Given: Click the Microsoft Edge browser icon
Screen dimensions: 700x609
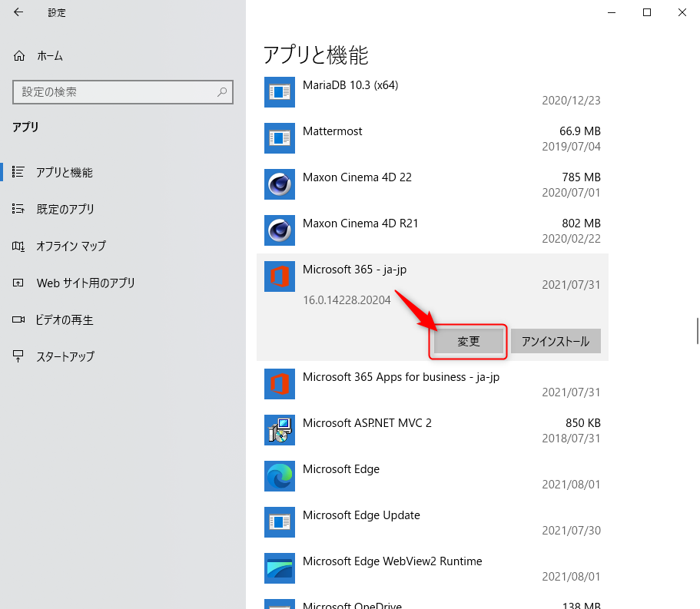Looking at the screenshot, I should (x=280, y=476).
